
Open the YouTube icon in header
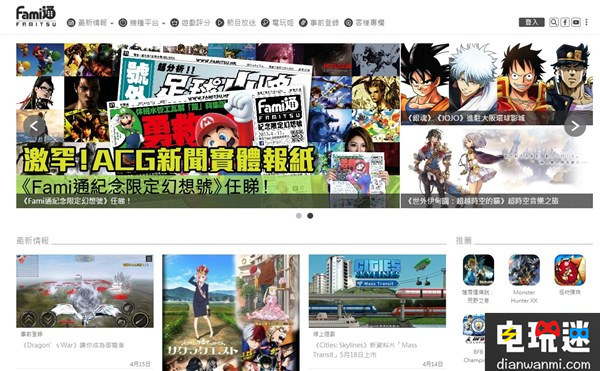click(576, 22)
